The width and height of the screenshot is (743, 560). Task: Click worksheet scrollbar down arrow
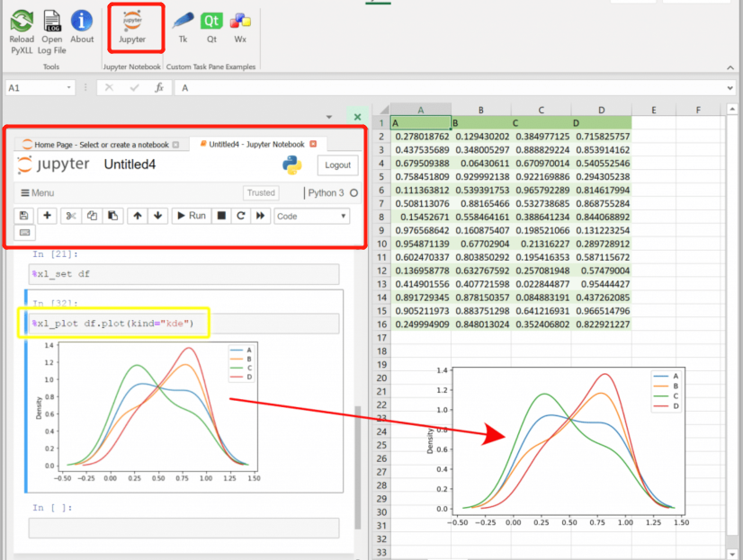[732, 554]
